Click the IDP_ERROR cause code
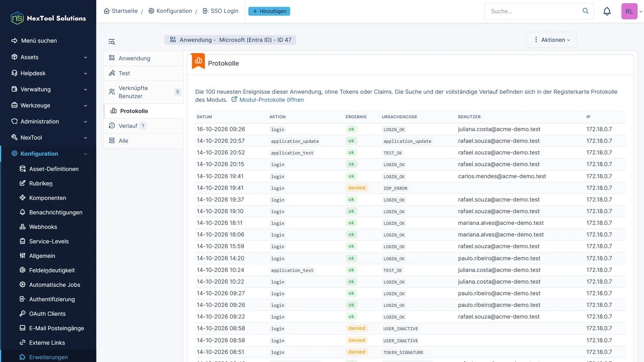The width and height of the screenshot is (644, 362). tap(395, 188)
